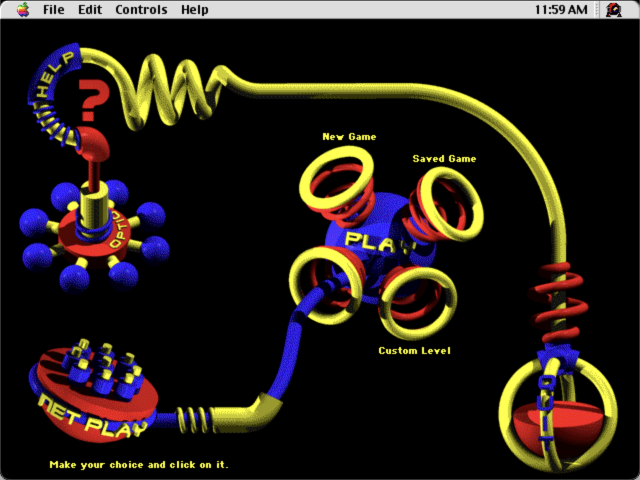Viewport: 640px width, 480px height.
Task: Click the NET PLAY red disc
Action: (94, 394)
